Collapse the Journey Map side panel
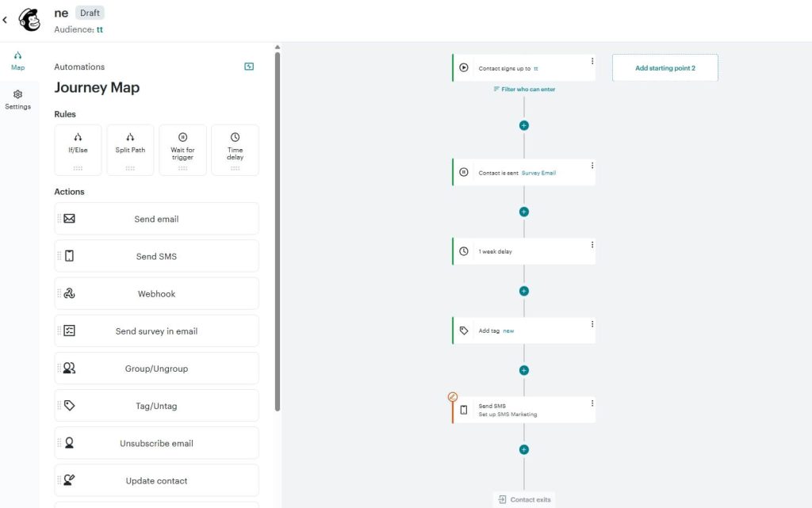This screenshot has width=812, height=508. coord(248,67)
